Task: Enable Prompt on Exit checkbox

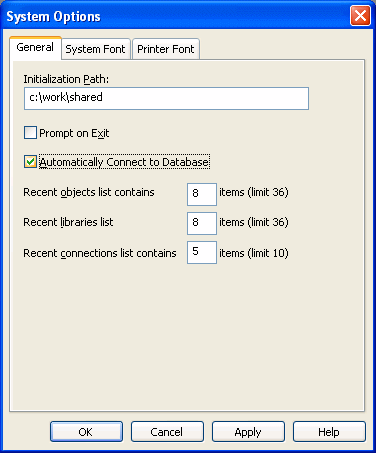Action: 30,133
